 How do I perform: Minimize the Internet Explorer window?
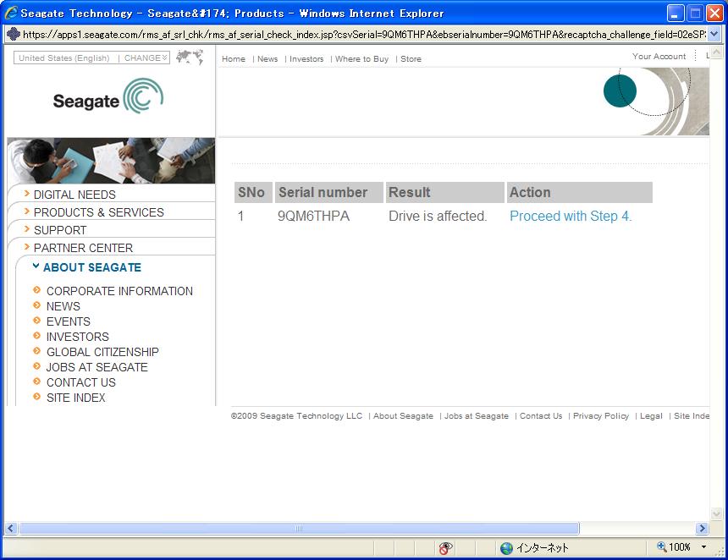676,13
